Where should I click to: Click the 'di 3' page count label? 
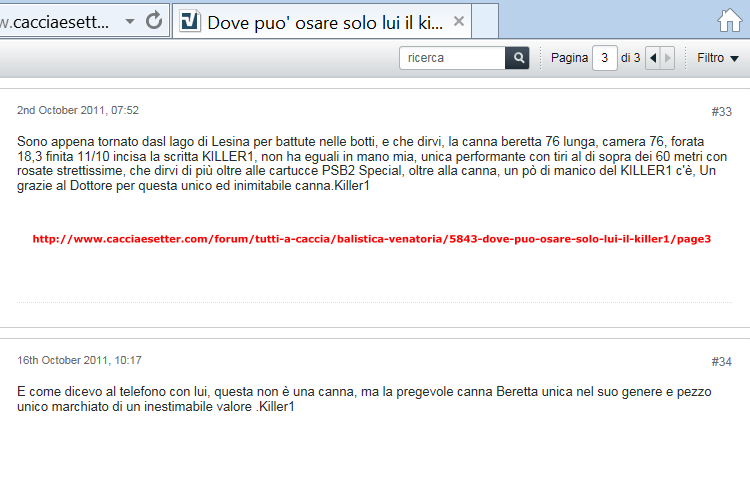click(x=630, y=58)
